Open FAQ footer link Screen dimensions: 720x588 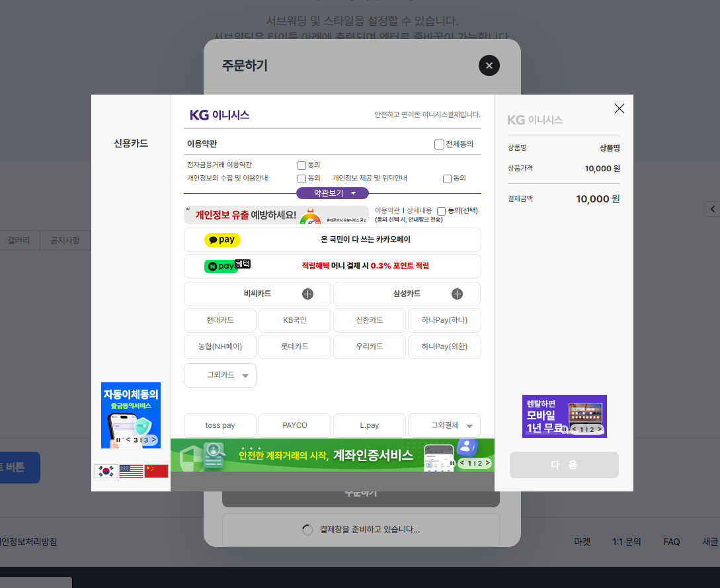click(x=671, y=542)
